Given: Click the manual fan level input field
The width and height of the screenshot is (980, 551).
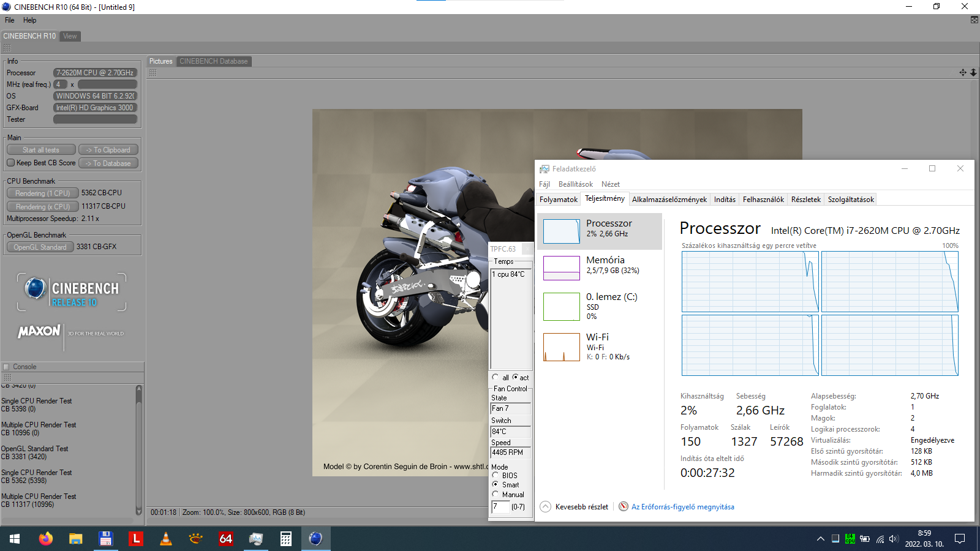Looking at the screenshot, I should tap(500, 507).
